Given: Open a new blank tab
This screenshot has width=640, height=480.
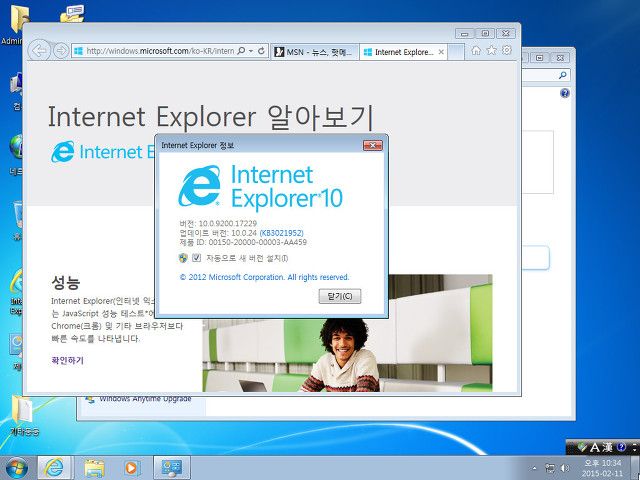Looking at the screenshot, I should point(456,52).
